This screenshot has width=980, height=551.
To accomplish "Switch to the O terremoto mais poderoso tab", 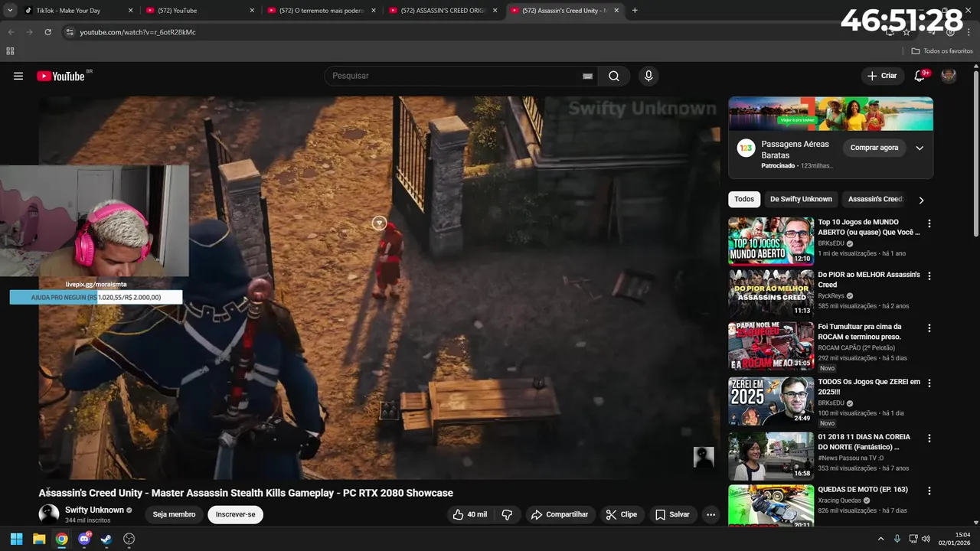I will [321, 11].
